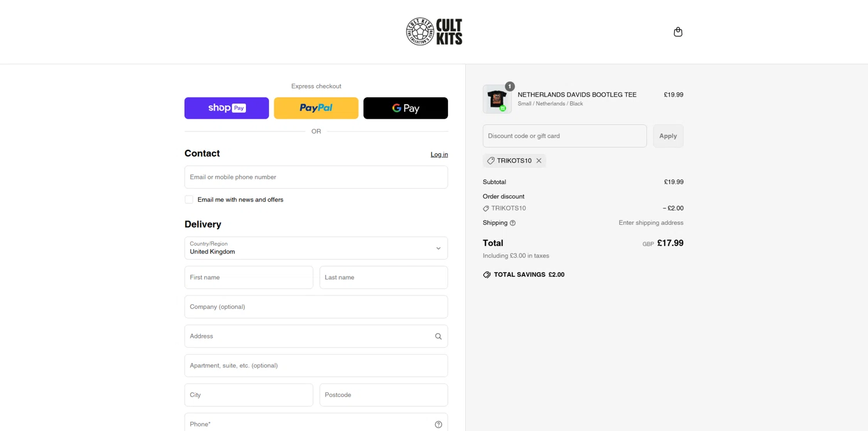Image resolution: width=868 pixels, height=431 pixels.
Task: Click the £17.99 total amount
Action: tap(670, 243)
